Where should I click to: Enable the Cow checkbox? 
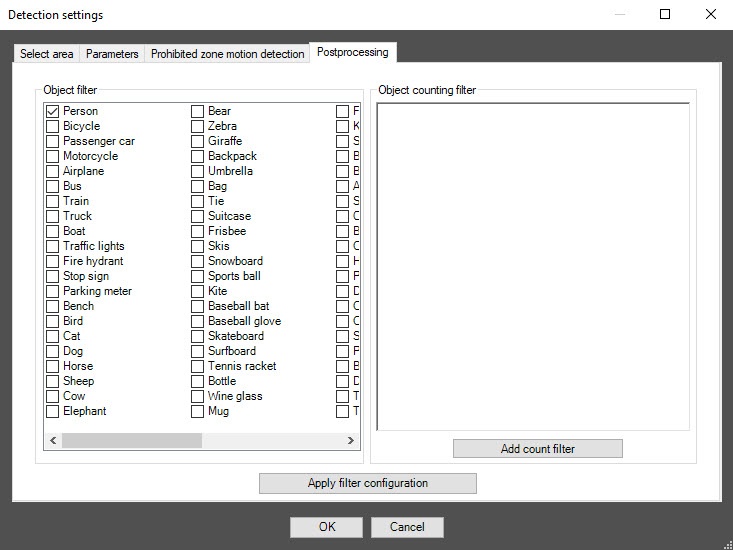[52, 396]
